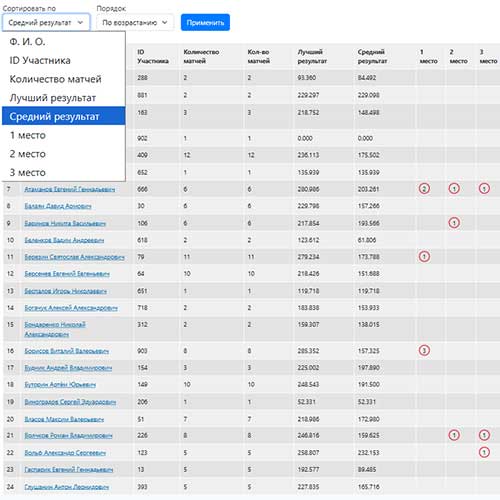
Task: Choose 'Ф. И. О.' in the sort list
Action: coord(64,42)
